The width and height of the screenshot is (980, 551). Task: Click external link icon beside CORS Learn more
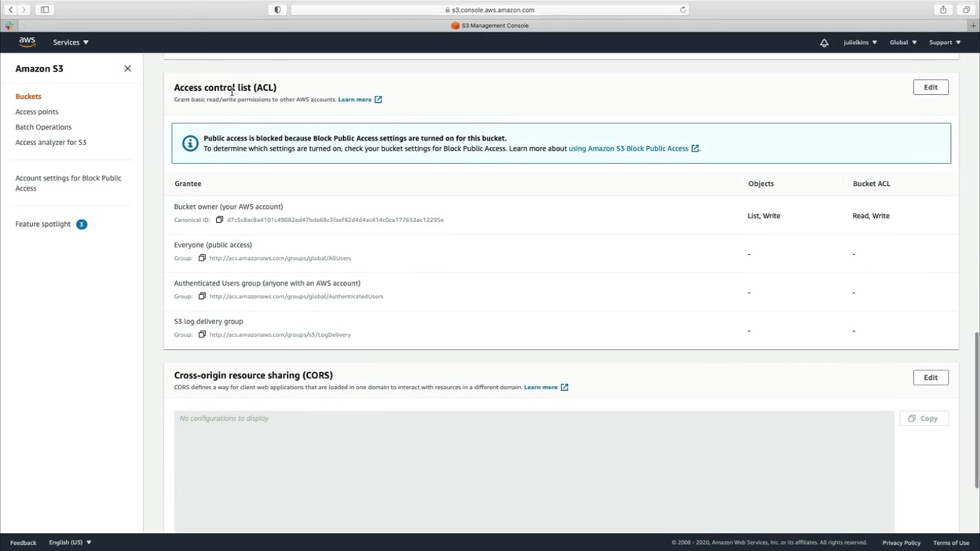[565, 387]
